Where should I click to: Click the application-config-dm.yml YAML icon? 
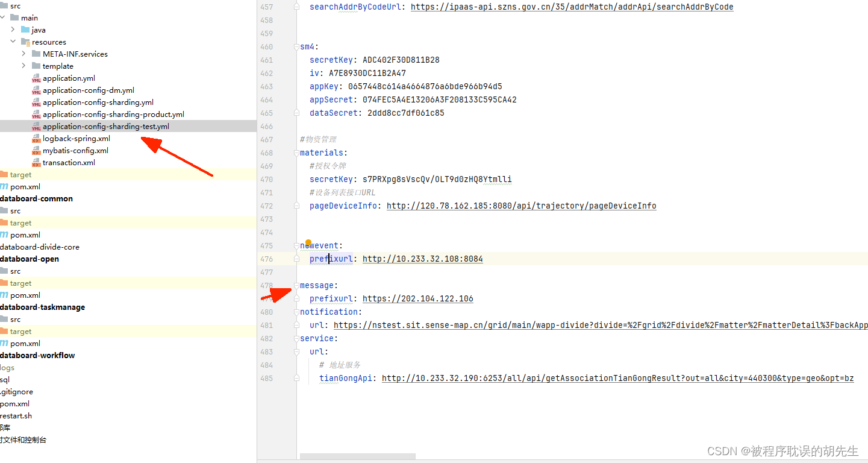coord(37,90)
